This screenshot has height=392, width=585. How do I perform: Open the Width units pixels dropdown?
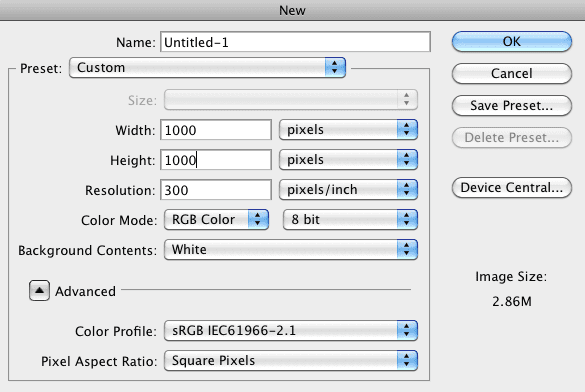[348, 130]
